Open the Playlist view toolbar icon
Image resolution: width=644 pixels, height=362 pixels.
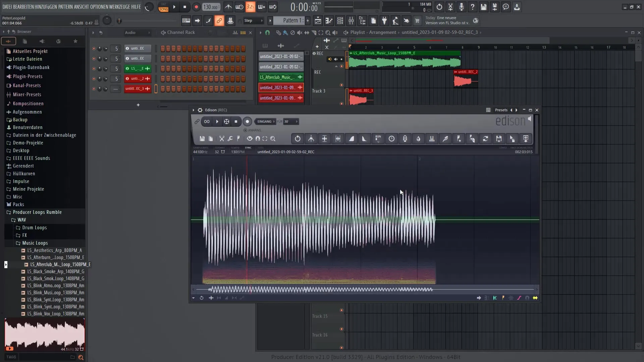coord(318,21)
